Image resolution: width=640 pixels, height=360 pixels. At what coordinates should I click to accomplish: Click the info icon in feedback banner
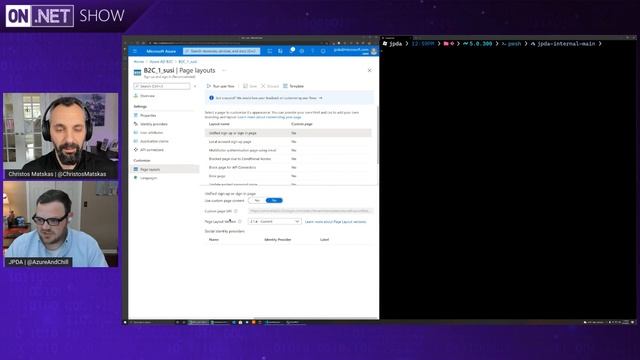(x=211, y=98)
